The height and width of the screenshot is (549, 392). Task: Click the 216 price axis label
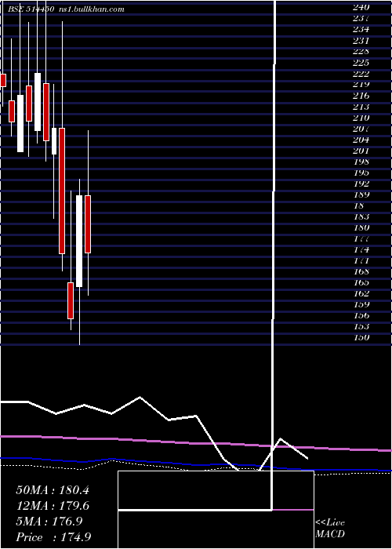click(x=361, y=96)
